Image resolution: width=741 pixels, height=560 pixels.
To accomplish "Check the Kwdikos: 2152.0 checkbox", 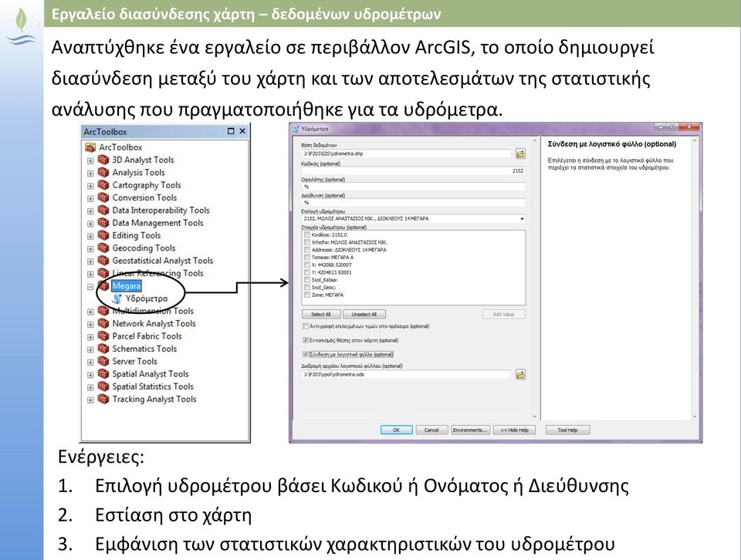I will coord(307,234).
